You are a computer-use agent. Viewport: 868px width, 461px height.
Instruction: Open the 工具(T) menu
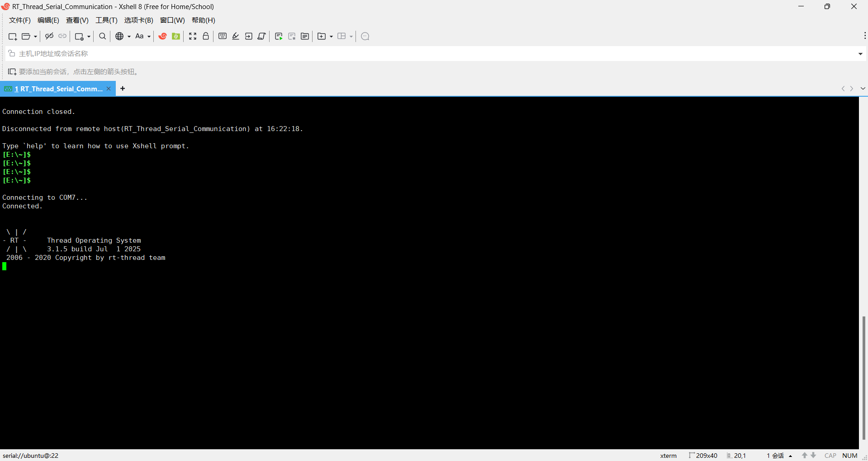pyautogui.click(x=106, y=20)
